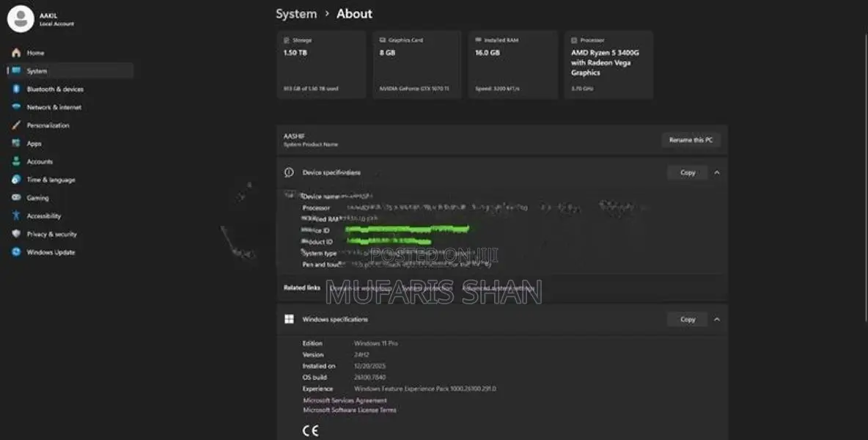Click the Home house icon
Screen dimensions: 868x440
(x=16, y=53)
